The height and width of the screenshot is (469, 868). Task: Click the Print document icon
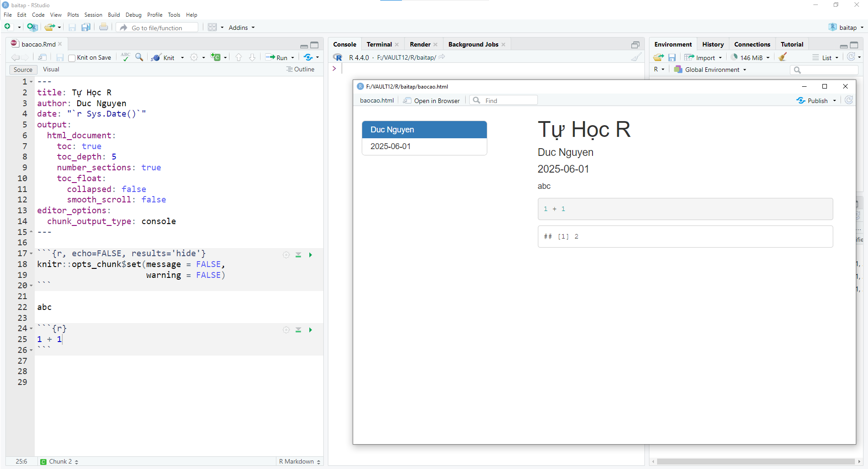103,27
